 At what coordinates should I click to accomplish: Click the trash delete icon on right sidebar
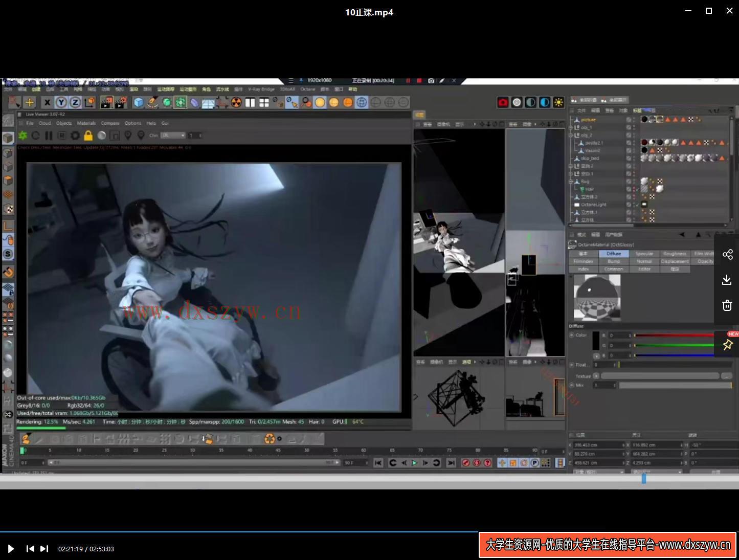(x=727, y=305)
